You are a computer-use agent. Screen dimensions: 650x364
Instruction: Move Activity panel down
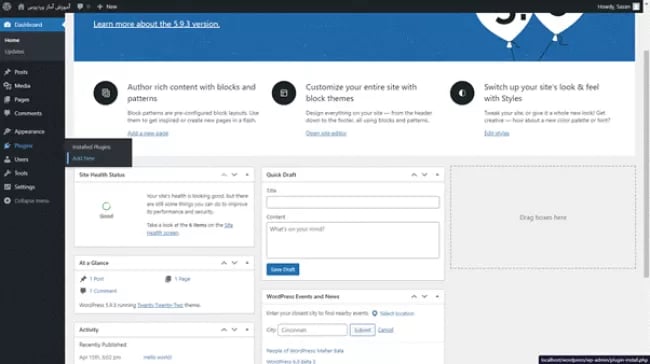click(235, 330)
